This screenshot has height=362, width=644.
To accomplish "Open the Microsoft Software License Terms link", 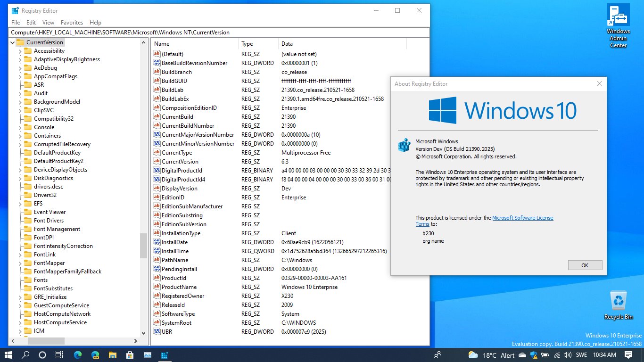I will [x=523, y=218].
